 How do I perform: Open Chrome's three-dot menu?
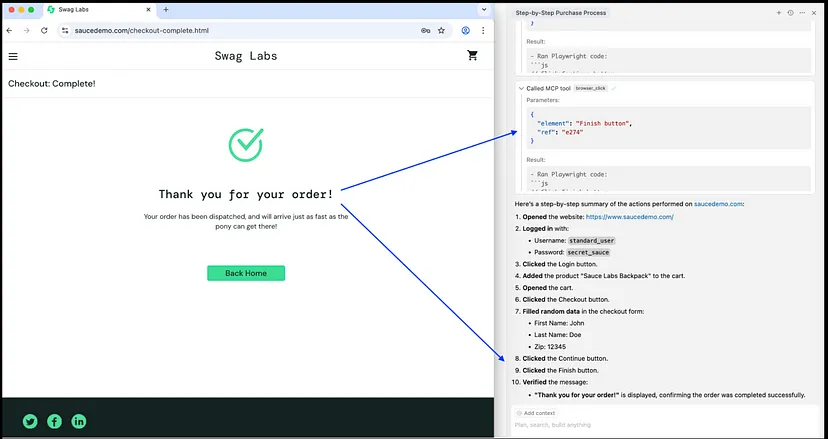click(x=483, y=31)
